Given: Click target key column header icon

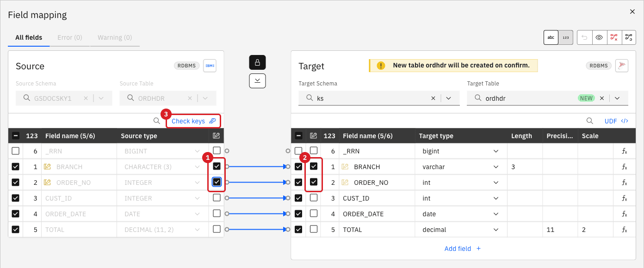Looking at the screenshot, I should click(x=313, y=136).
